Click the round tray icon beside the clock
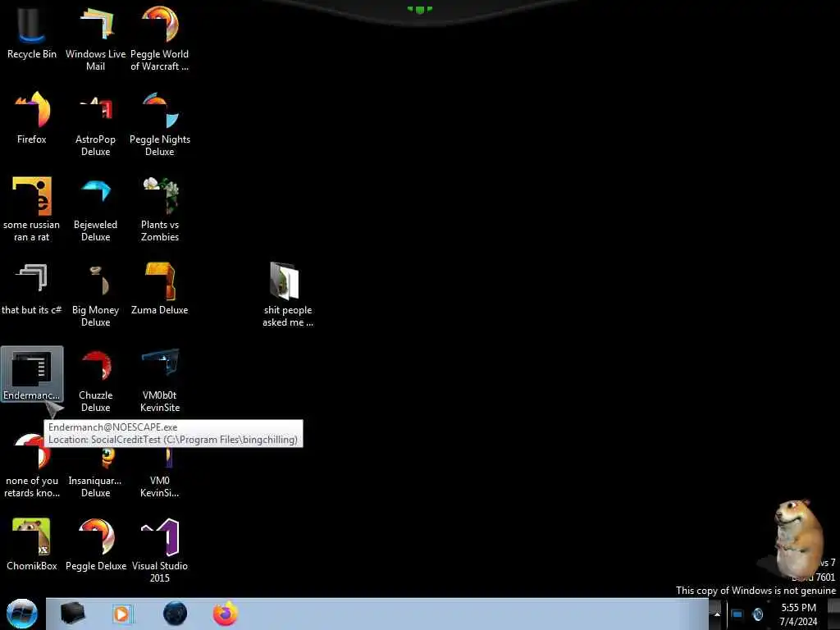This screenshot has height=630, width=840. pyautogui.click(x=757, y=614)
